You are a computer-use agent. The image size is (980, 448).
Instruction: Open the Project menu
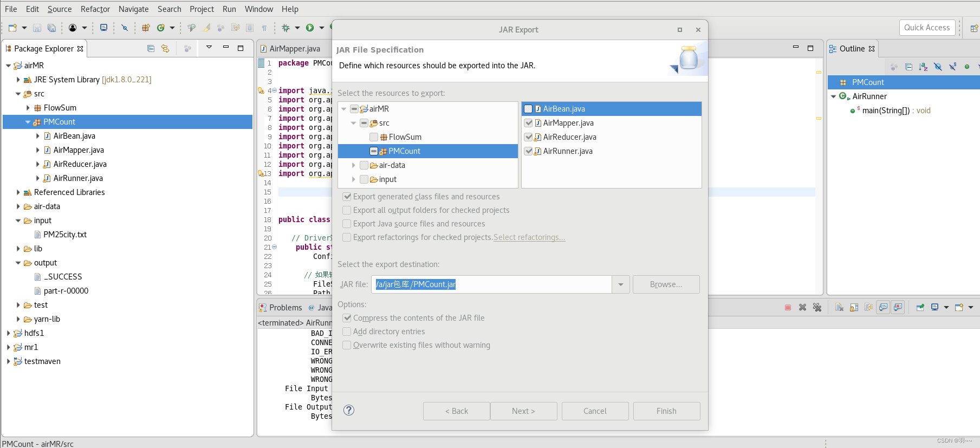pos(202,9)
